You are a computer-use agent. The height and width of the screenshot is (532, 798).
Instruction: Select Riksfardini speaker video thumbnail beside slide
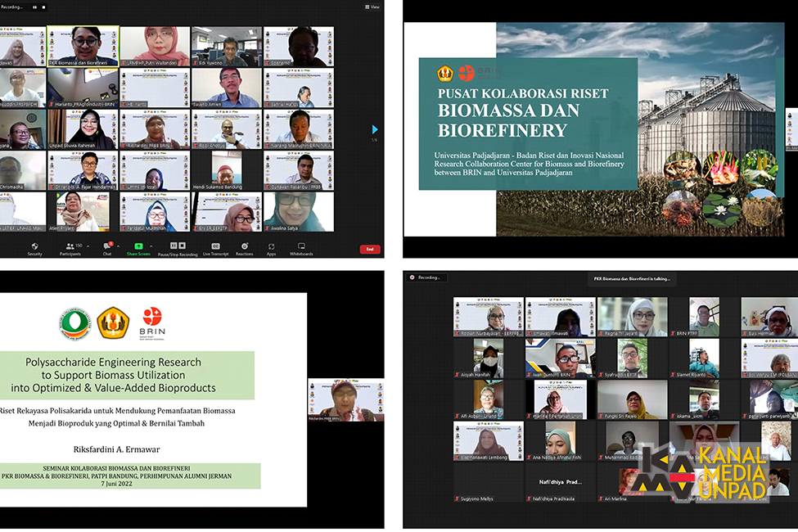(x=345, y=399)
